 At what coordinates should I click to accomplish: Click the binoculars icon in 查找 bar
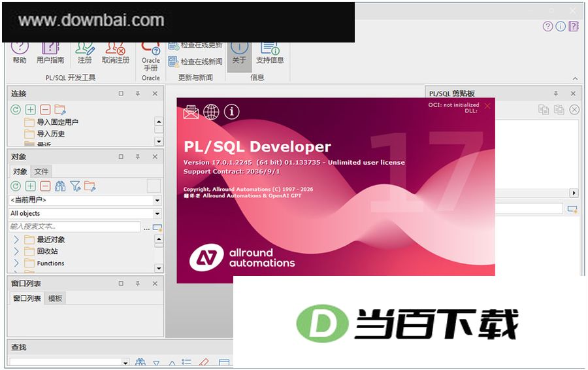pyautogui.click(x=140, y=362)
